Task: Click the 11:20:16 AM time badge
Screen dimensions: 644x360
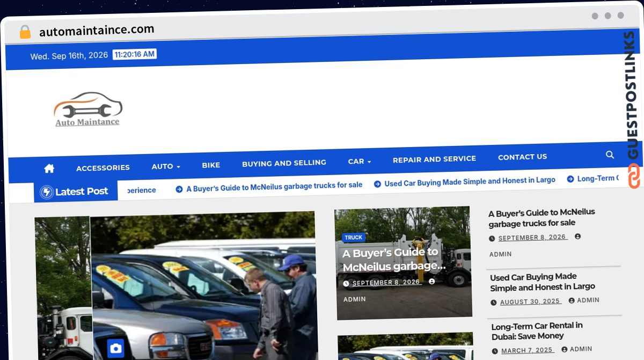Action: [135, 54]
